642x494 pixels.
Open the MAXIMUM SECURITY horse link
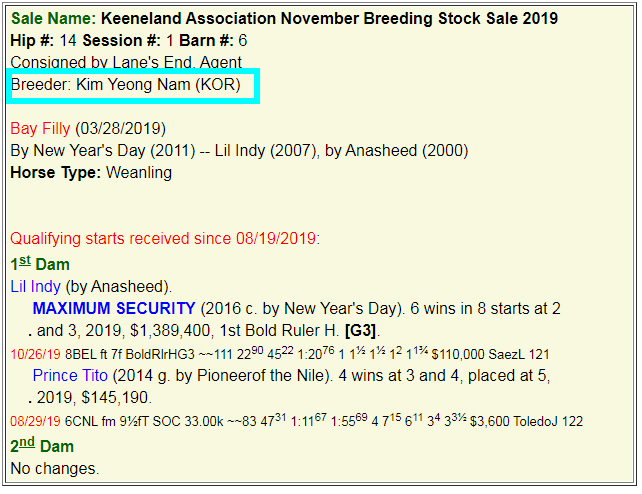pos(114,308)
